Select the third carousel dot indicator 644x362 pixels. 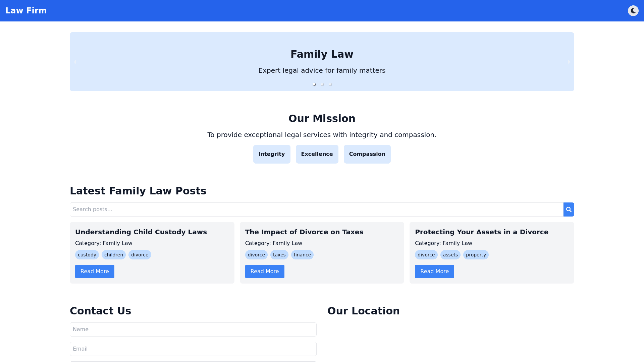pyautogui.click(x=330, y=84)
